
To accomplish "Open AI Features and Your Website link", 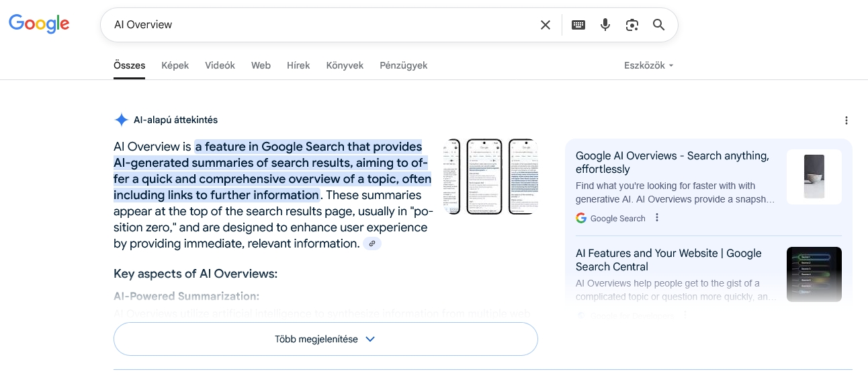I will 668,260.
